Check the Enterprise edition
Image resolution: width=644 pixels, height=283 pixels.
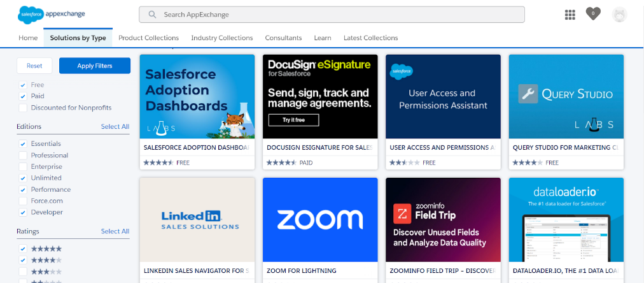(23, 166)
